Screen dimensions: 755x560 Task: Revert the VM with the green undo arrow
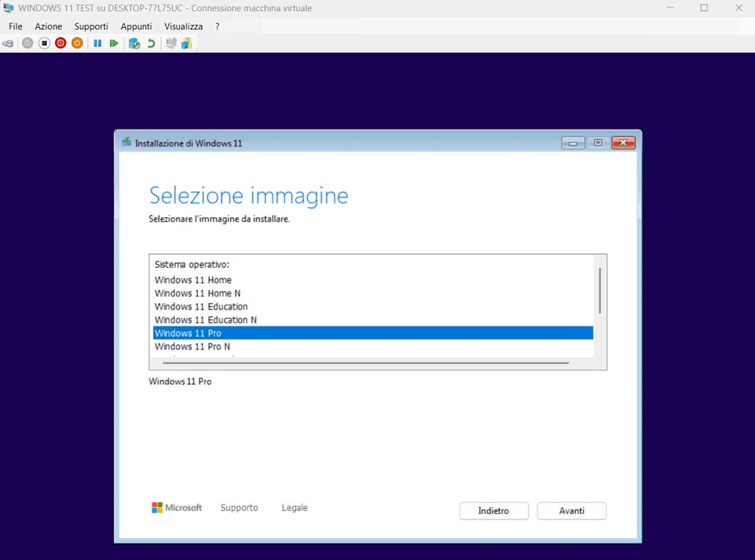(x=151, y=43)
